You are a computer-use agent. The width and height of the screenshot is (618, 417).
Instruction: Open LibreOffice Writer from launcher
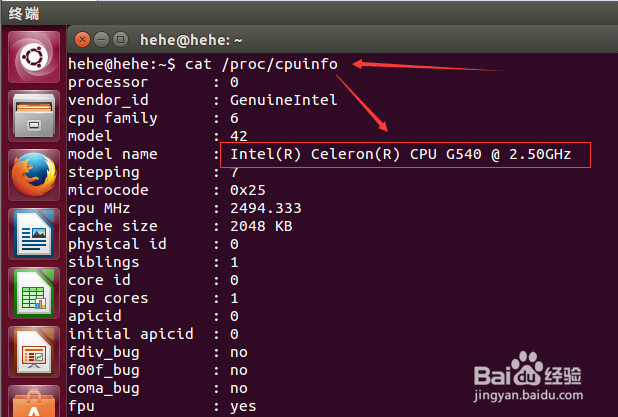pos(34,234)
